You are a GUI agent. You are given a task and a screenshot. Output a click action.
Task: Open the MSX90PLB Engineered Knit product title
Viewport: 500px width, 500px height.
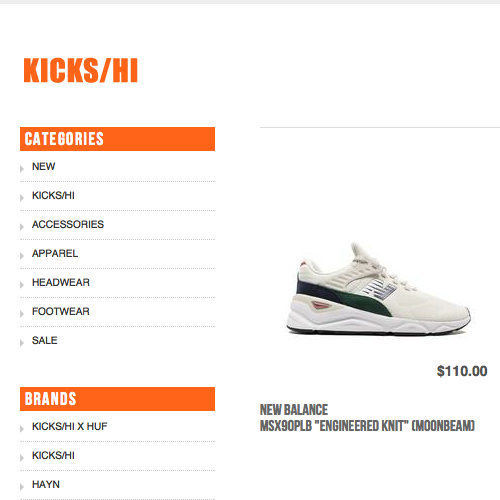tap(367, 426)
